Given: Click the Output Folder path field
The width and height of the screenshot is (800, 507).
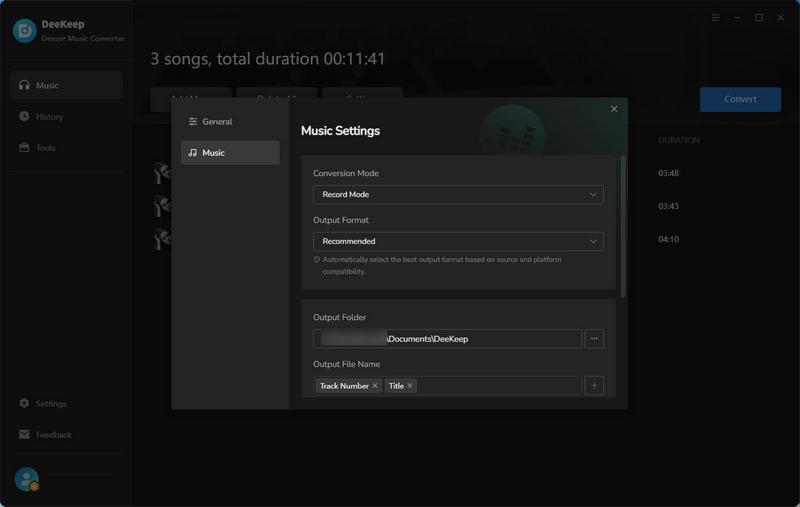Looking at the screenshot, I should click(447, 339).
